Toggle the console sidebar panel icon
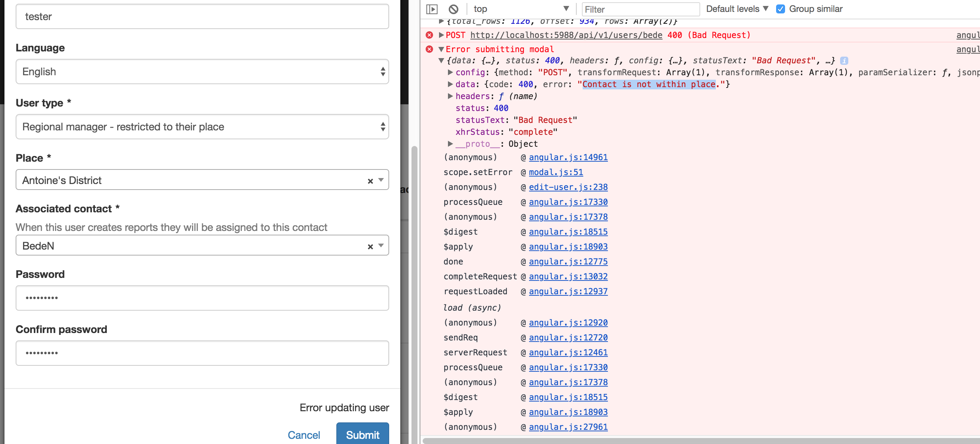This screenshot has width=980, height=444. pyautogui.click(x=432, y=9)
